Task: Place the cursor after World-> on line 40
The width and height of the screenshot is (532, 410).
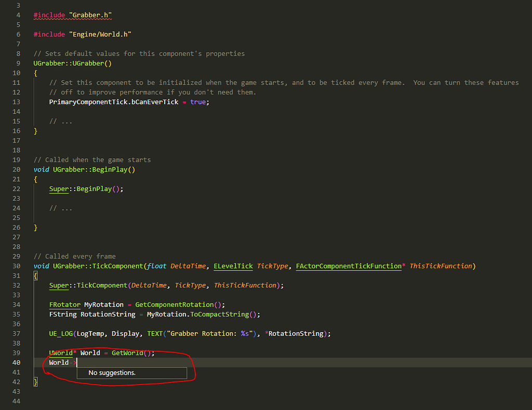Action: (x=77, y=363)
